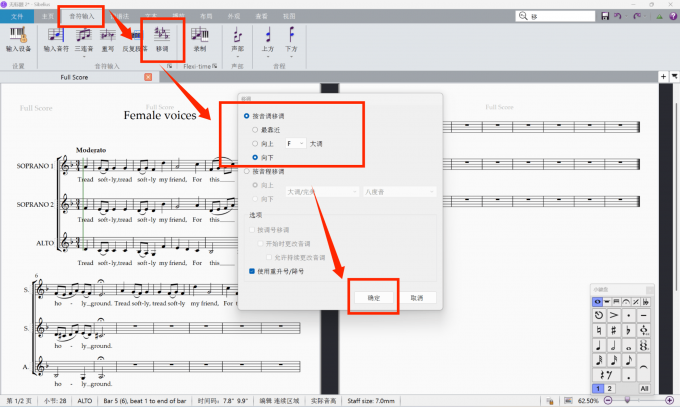This screenshot has width=680, height=407.
Task: Select the 三连音 triplet tool
Action: click(x=84, y=39)
